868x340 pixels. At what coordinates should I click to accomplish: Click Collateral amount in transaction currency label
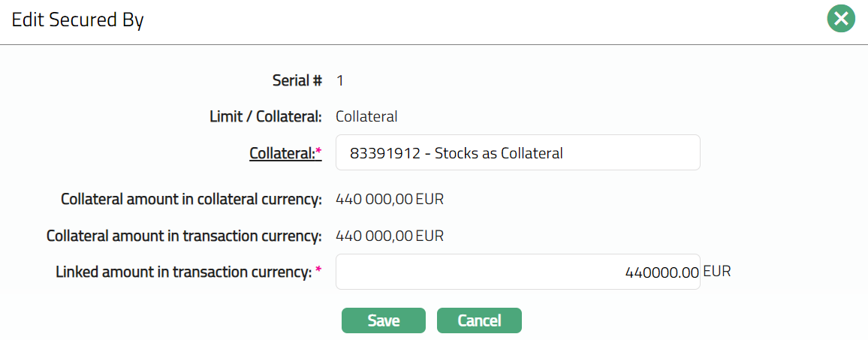184,236
